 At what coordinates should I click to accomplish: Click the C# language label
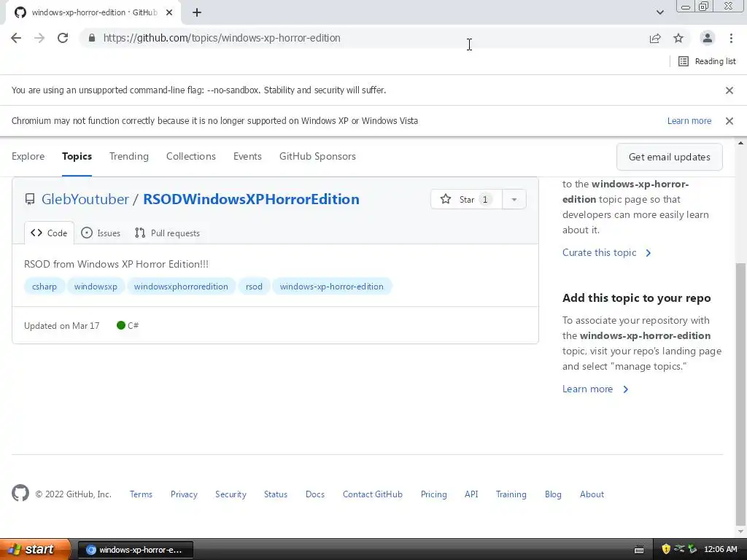(x=128, y=325)
